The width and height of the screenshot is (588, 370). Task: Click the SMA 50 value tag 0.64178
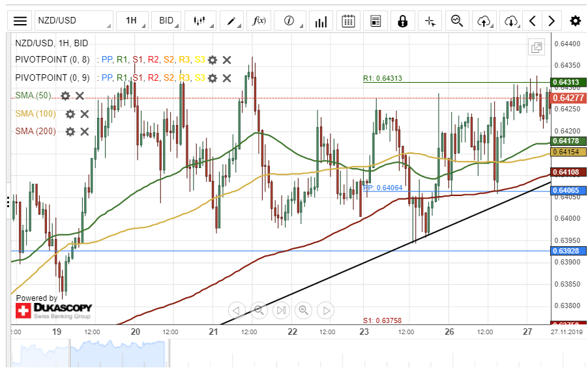(x=568, y=141)
